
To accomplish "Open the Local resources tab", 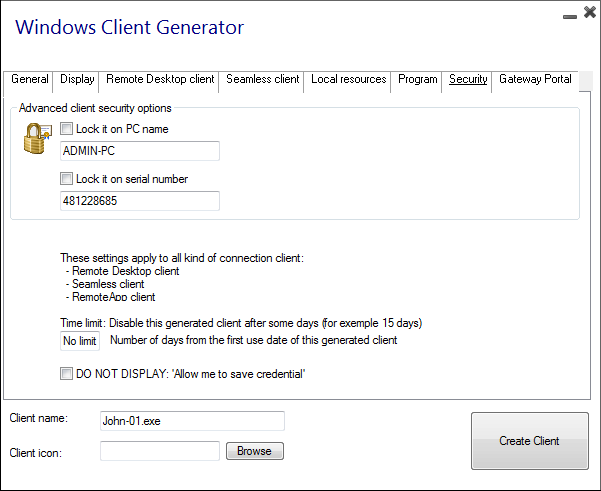I will (x=348, y=80).
